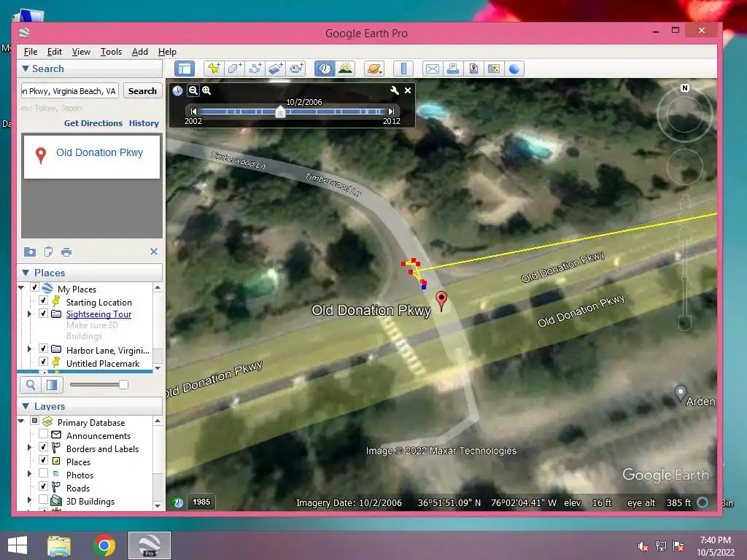Enable the 3D Buildings layer
747x560 pixels.
pos(43,499)
